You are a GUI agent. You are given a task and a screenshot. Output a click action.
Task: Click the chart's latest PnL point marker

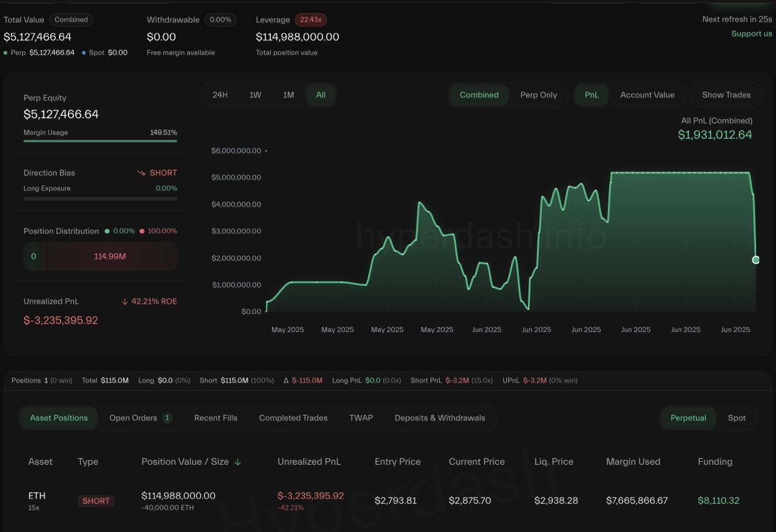[x=755, y=260]
